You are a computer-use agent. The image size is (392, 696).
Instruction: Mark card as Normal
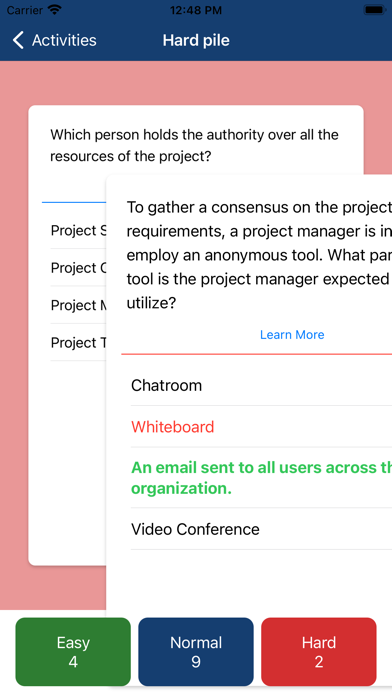point(196,652)
